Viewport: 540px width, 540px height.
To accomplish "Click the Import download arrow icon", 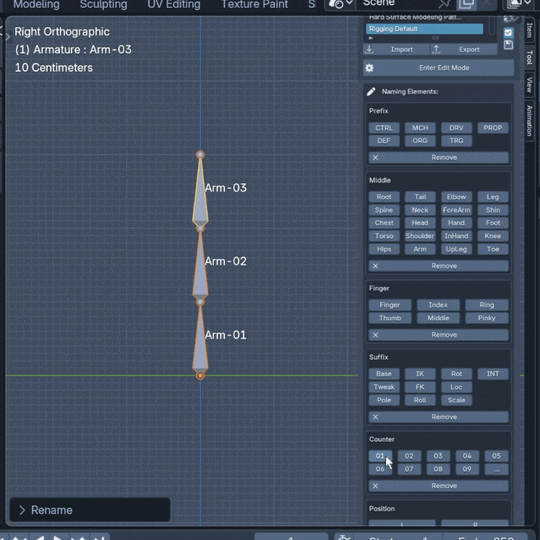I will (369, 49).
